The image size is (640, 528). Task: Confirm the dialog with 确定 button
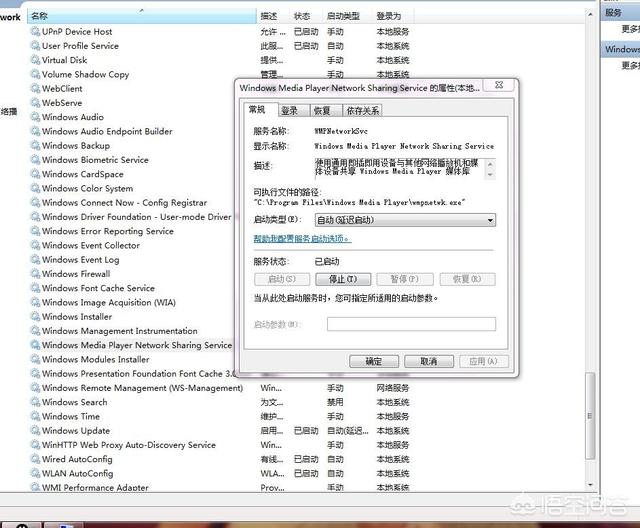coord(374,361)
